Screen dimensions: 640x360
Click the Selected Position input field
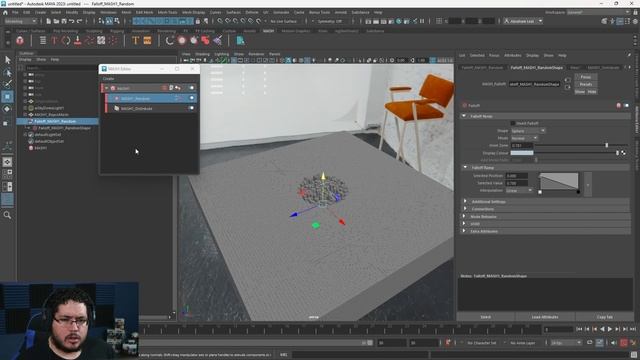516,176
